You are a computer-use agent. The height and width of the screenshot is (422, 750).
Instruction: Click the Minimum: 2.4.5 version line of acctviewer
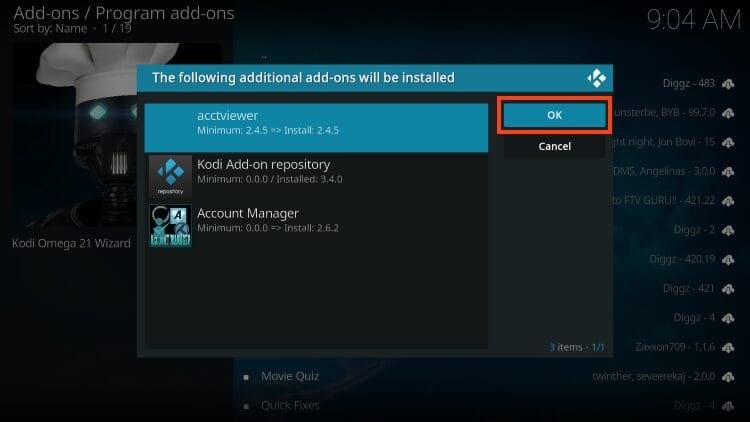click(268, 130)
